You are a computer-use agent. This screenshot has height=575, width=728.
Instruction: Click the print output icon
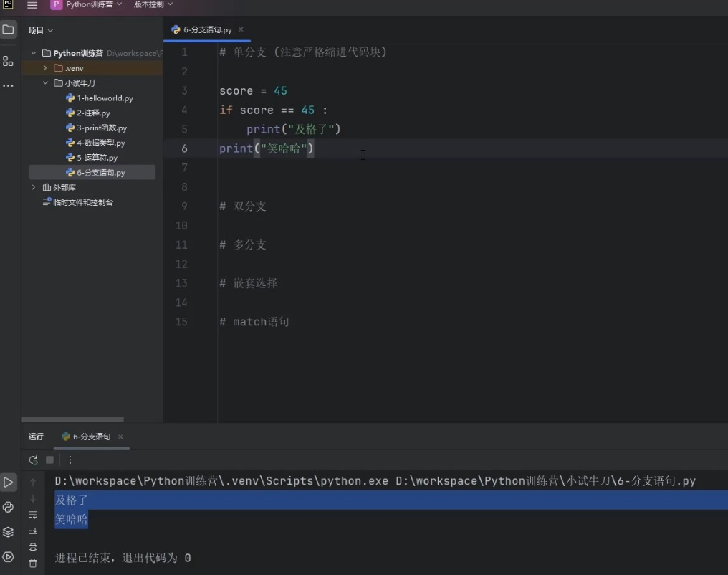point(33,547)
